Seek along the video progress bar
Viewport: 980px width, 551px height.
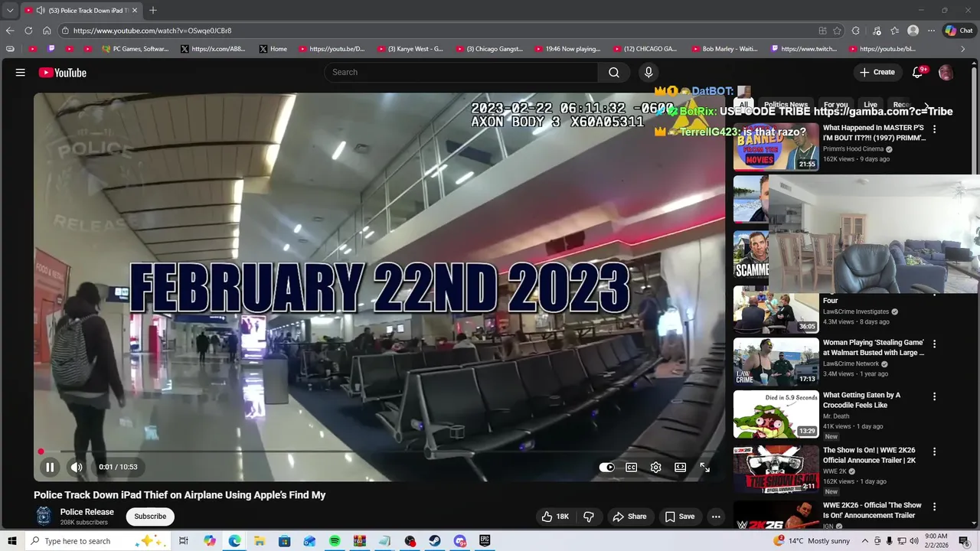[x=379, y=452]
